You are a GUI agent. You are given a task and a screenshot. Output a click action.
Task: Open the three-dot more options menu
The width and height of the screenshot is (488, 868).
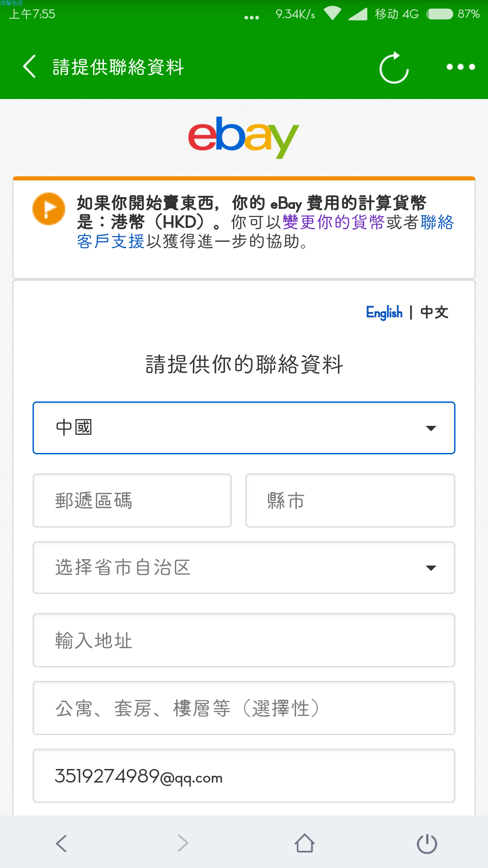click(460, 67)
